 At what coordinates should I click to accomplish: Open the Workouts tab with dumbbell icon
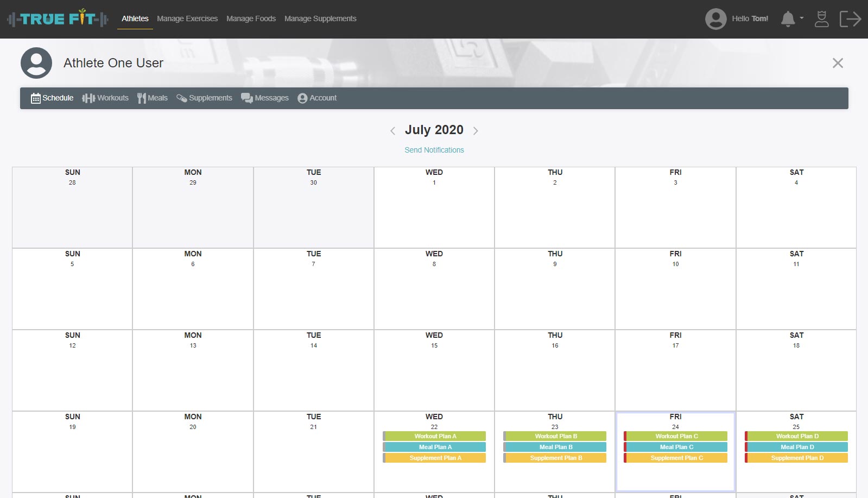[105, 98]
